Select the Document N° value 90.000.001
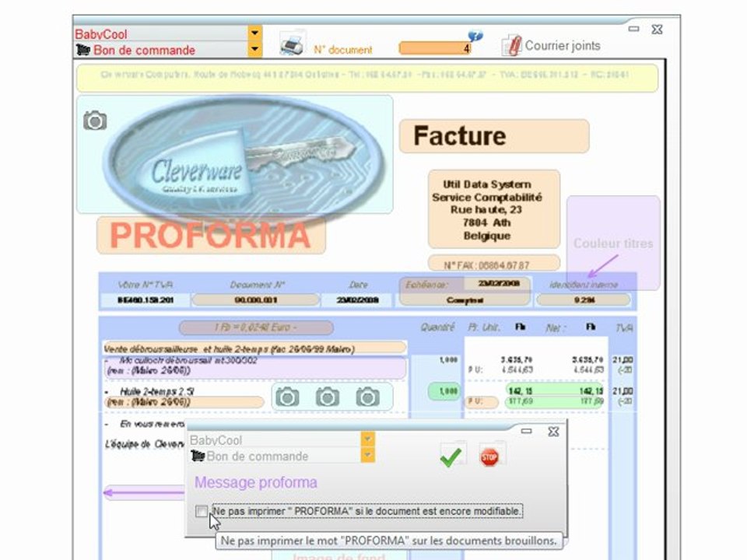 255,300
